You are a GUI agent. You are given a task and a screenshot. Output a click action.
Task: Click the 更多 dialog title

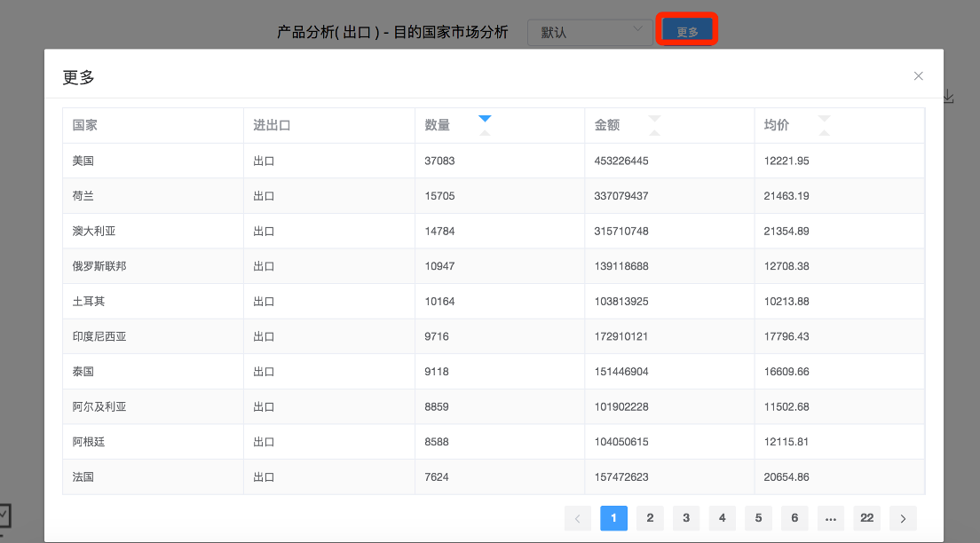[79, 77]
